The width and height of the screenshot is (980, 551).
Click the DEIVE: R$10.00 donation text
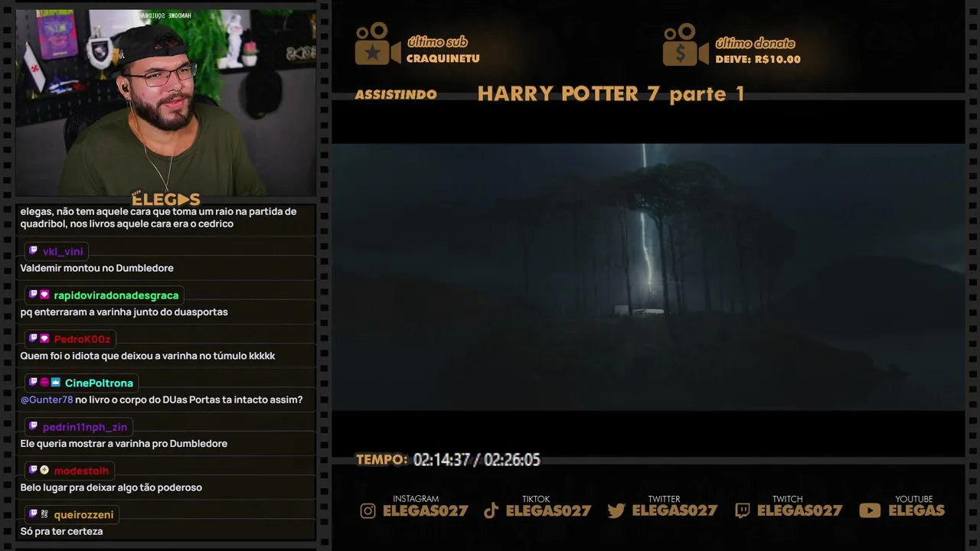tap(758, 60)
